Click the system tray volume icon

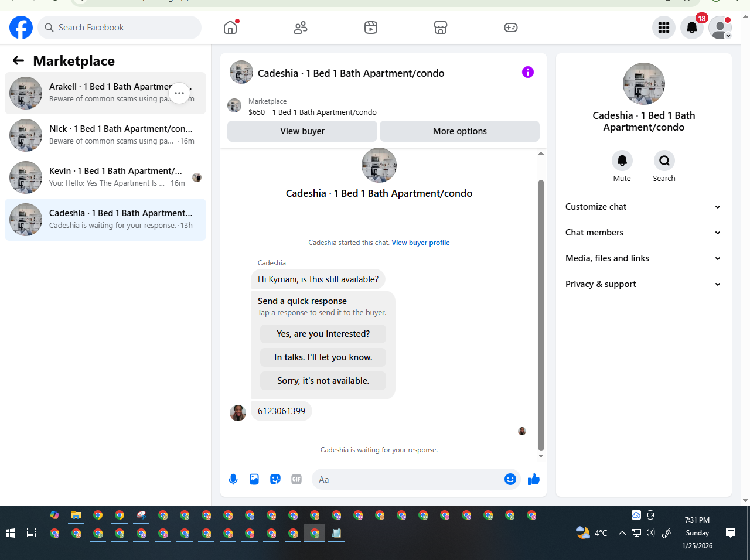[650, 533]
